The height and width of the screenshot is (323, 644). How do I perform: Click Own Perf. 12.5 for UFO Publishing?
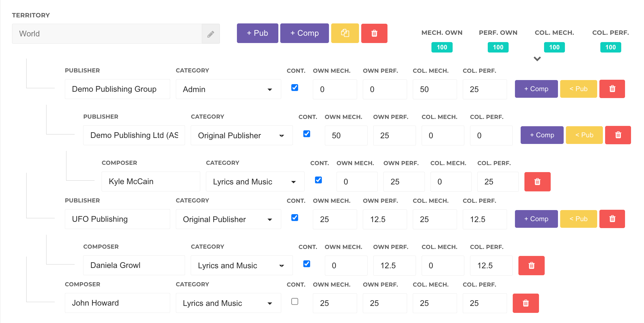(385, 219)
